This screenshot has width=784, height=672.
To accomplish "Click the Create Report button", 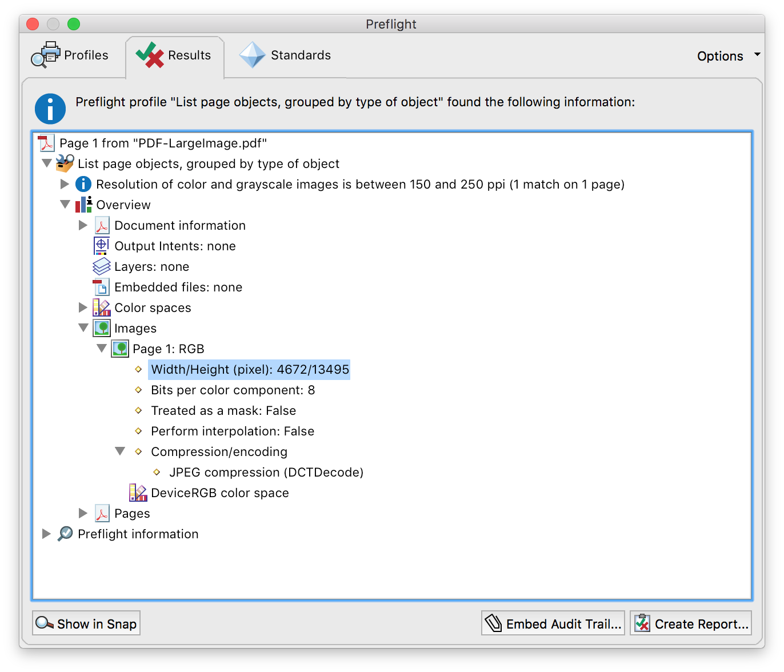I will pyautogui.click(x=691, y=623).
